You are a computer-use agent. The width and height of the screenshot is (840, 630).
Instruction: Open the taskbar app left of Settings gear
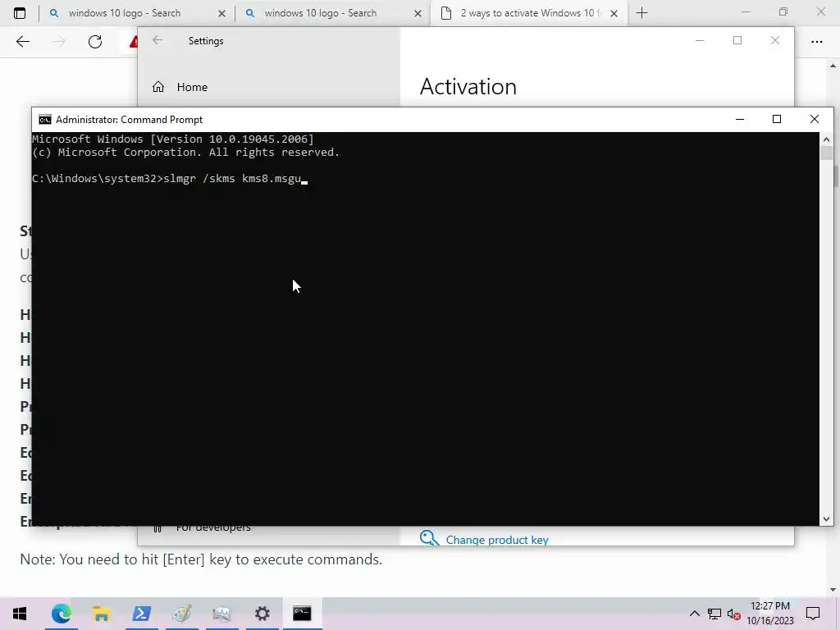coord(221,614)
